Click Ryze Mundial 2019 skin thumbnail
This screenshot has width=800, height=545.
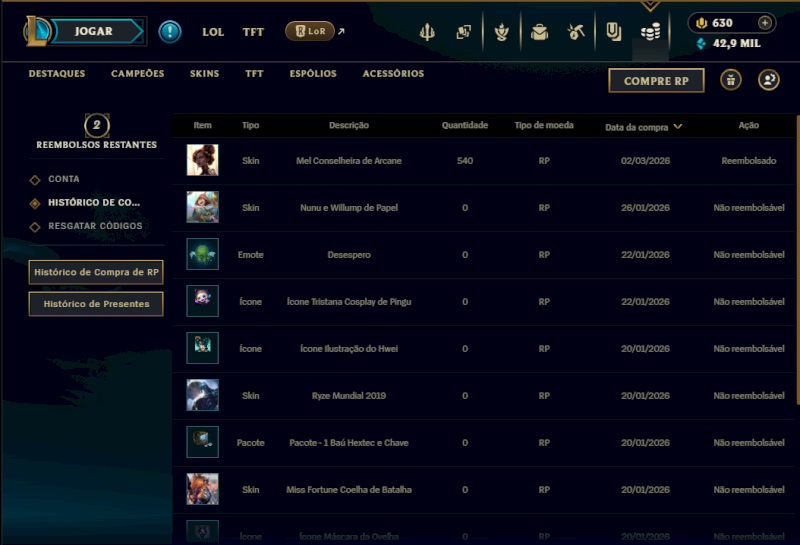(x=203, y=394)
